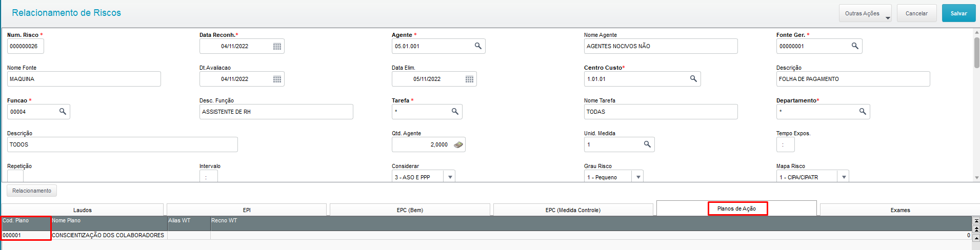The width and height of the screenshot is (980, 250).
Task: Search Funcao lookup magnifier icon
Action: point(63,112)
